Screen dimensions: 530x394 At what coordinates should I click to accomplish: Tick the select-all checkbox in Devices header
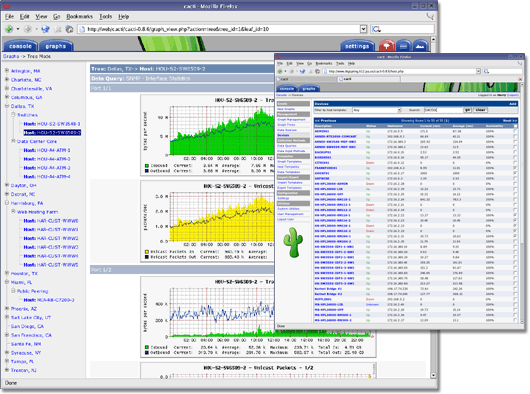point(515,126)
